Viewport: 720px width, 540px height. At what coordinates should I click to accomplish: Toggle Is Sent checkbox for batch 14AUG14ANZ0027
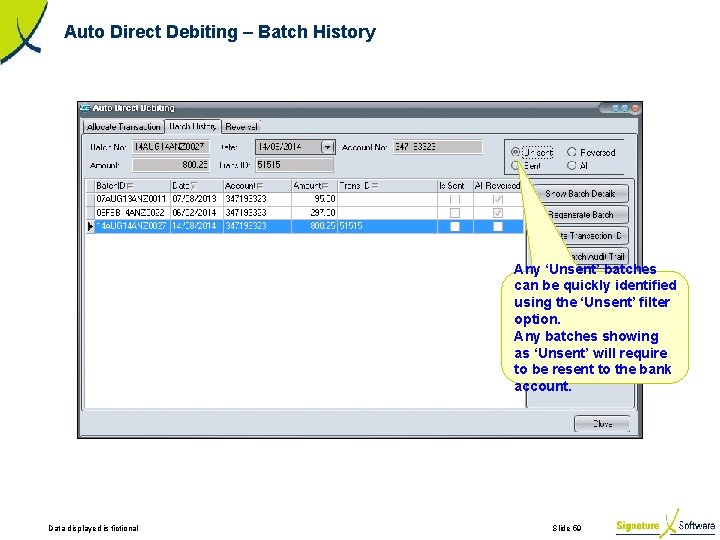[455, 226]
